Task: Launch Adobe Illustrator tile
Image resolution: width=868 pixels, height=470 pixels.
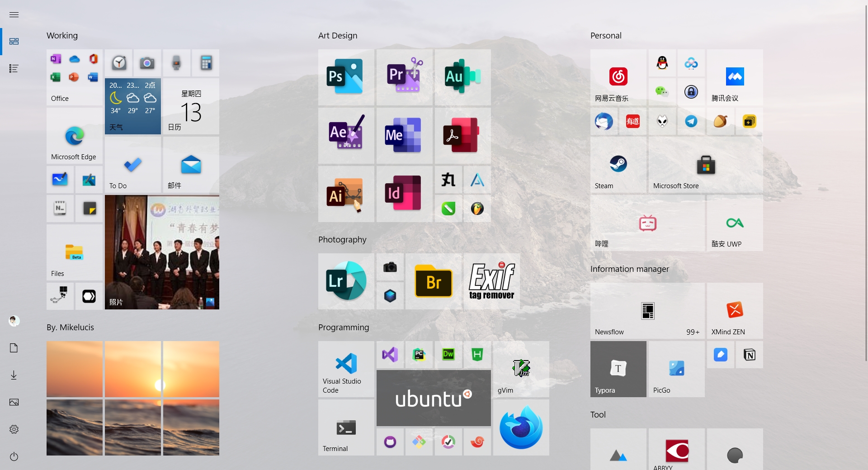Action: click(346, 194)
